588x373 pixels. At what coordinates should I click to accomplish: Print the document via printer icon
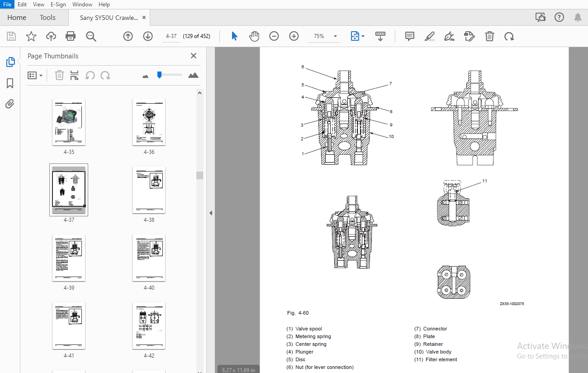tap(71, 36)
